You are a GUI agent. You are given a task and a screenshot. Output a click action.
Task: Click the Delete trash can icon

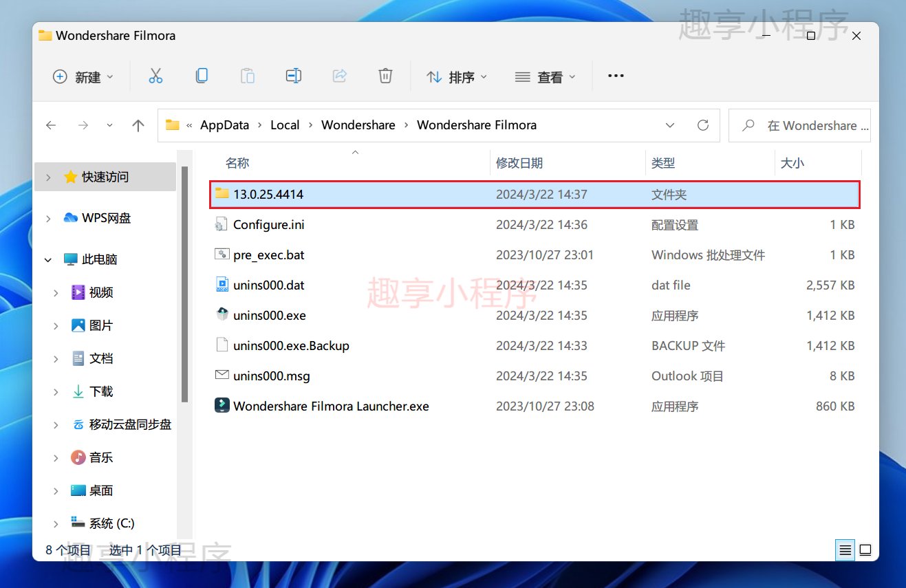(386, 76)
